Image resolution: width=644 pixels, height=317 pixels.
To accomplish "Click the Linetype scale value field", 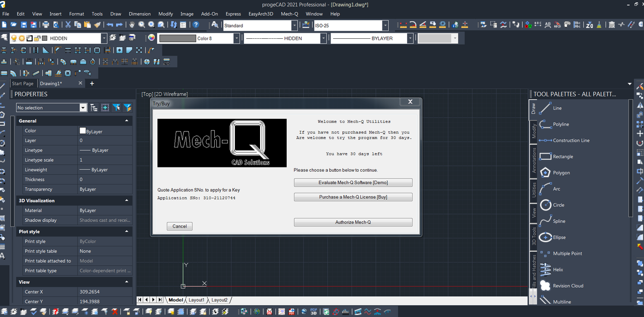I will pos(105,160).
